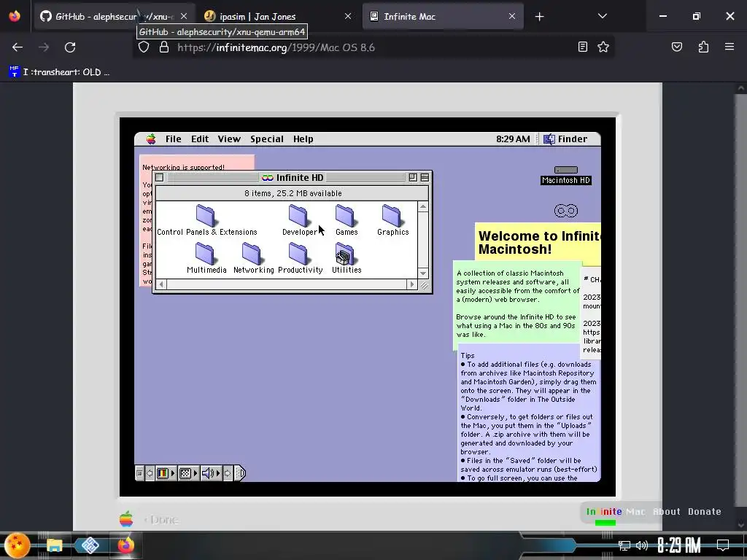Screen dimensions: 747x560
Task: Reload the current page
Action: pos(70,47)
